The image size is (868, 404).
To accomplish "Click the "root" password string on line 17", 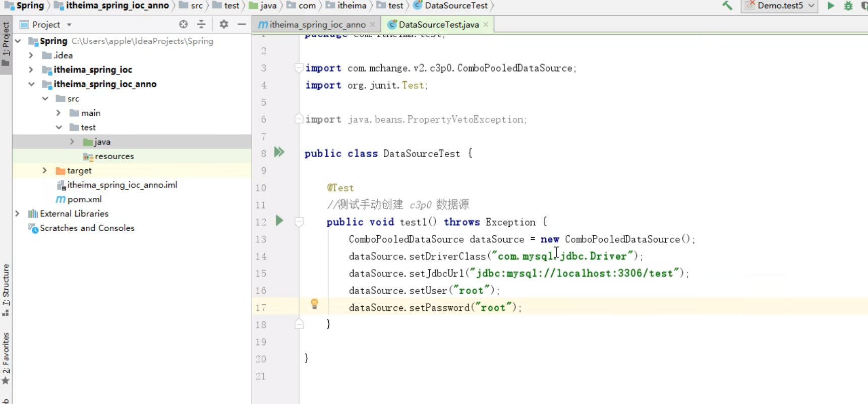I will [493, 308].
